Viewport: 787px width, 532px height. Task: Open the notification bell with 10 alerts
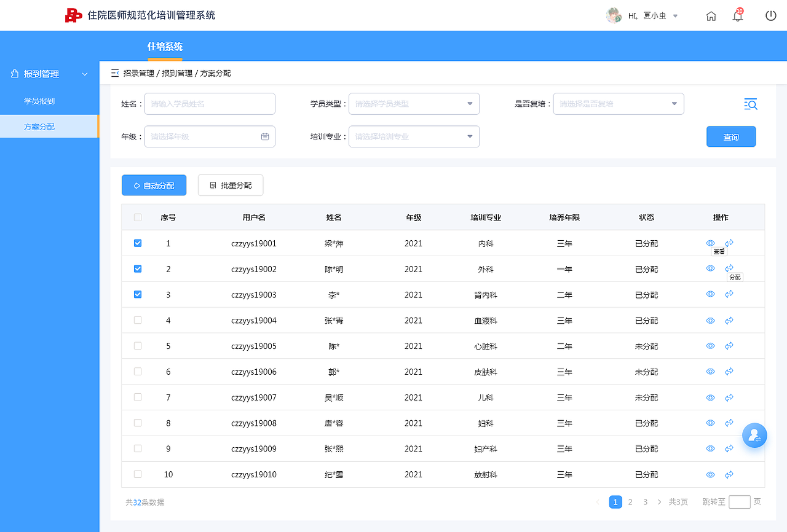(737, 17)
